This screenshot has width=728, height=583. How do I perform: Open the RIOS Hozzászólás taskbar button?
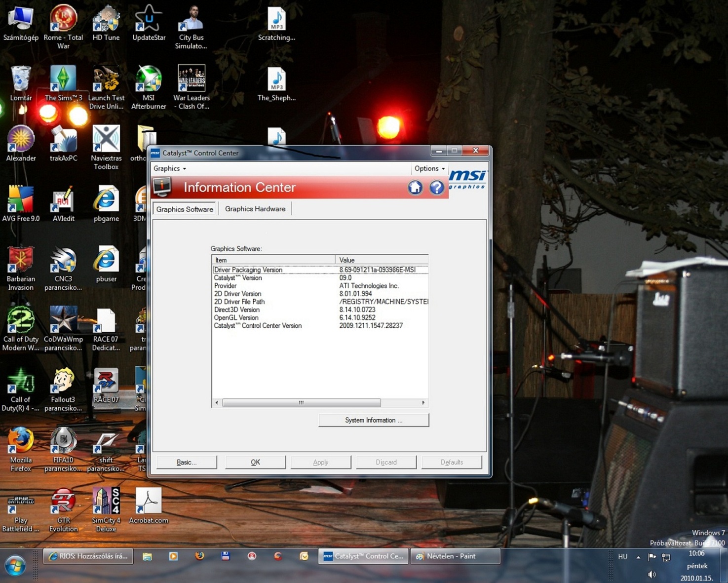pyautogui.click(x=88, y=556)
